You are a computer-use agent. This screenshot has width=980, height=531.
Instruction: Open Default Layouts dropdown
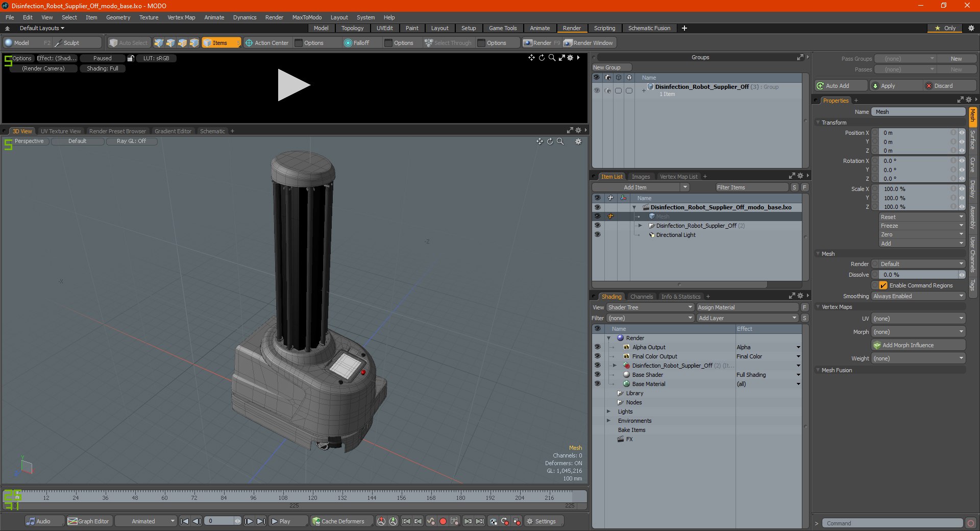tap(42, 28)
